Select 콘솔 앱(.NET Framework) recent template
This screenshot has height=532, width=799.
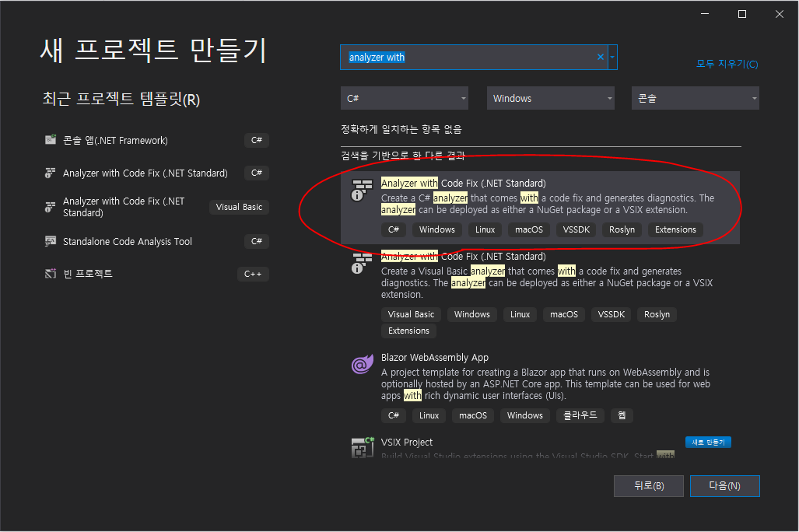point(156,140)
